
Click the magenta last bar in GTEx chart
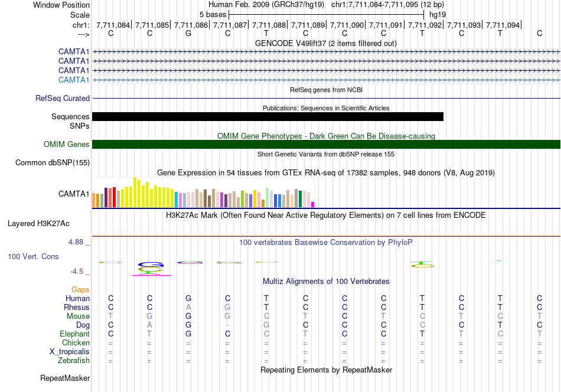[313, 205]
